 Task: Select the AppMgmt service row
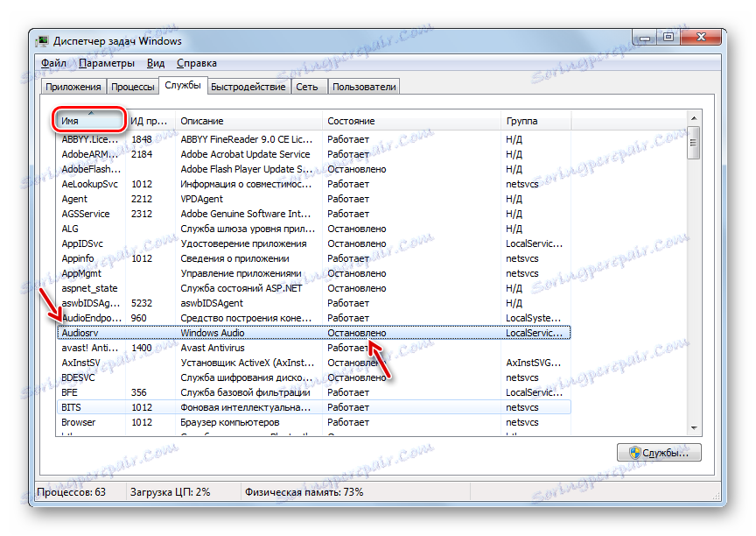[x=313, y=273]
